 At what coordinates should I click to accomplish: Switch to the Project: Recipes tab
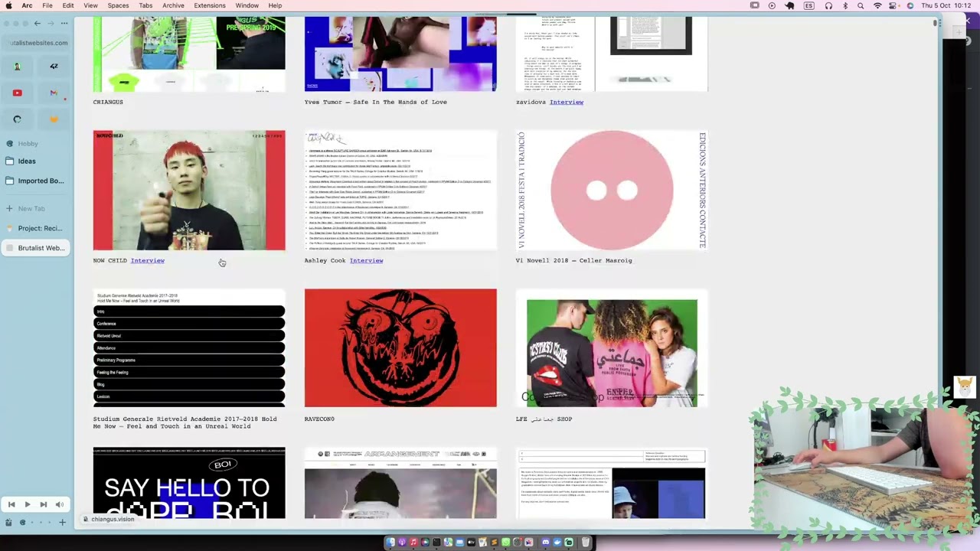35,228
